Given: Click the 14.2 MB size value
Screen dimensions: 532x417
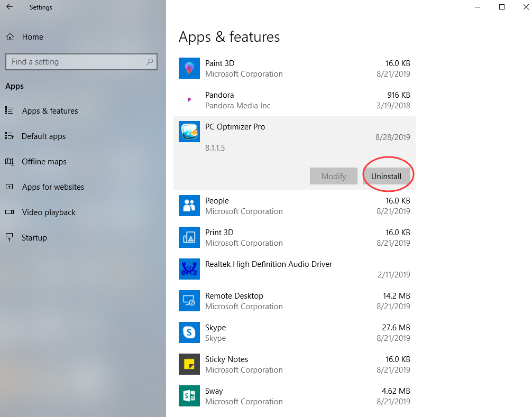Looking at the screenshot, I should 397,296.
